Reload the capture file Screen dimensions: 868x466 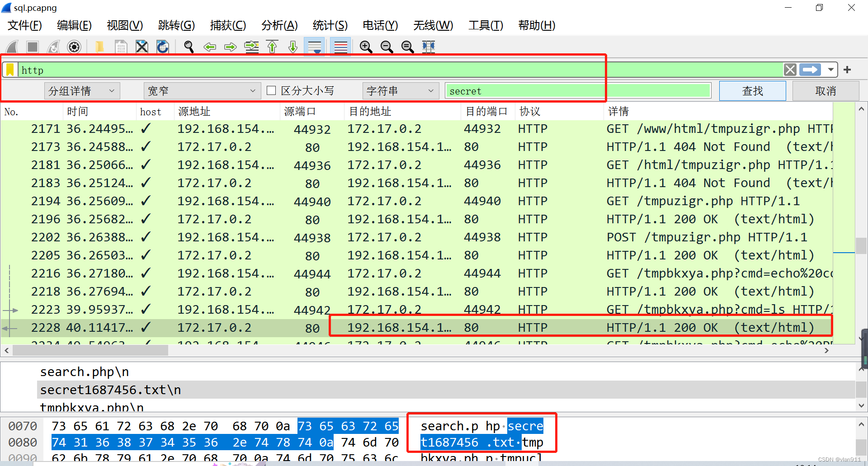pos(163,47)
